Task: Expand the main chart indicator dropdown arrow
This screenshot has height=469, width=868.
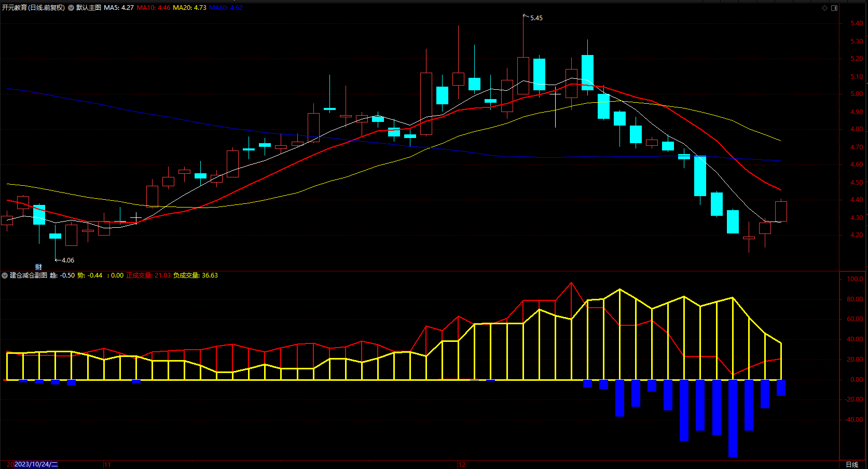Action: click(71, 8)
